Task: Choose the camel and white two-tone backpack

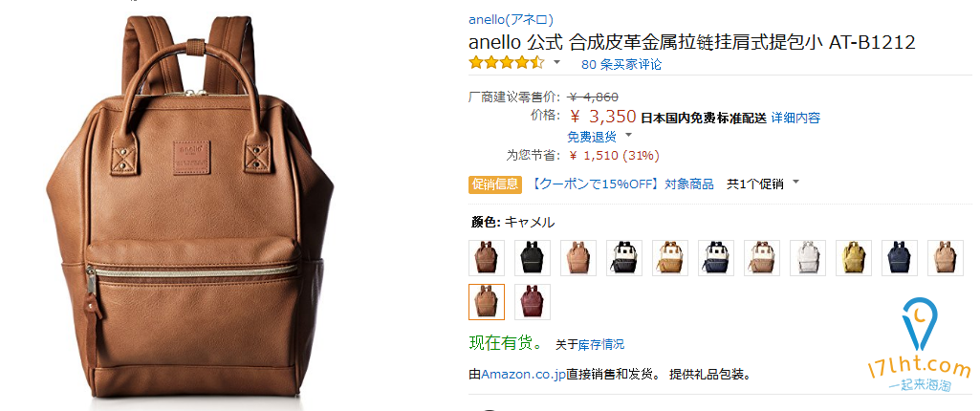Action: (x=670, y=257)
